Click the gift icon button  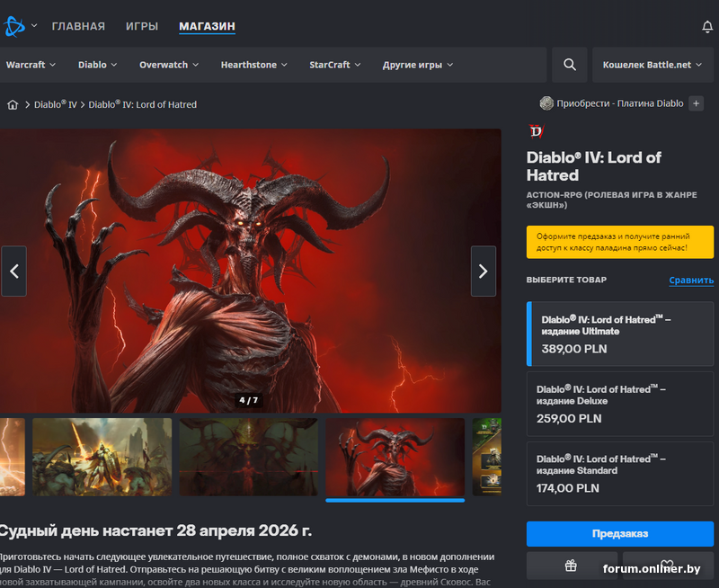(x=572, y=566)
